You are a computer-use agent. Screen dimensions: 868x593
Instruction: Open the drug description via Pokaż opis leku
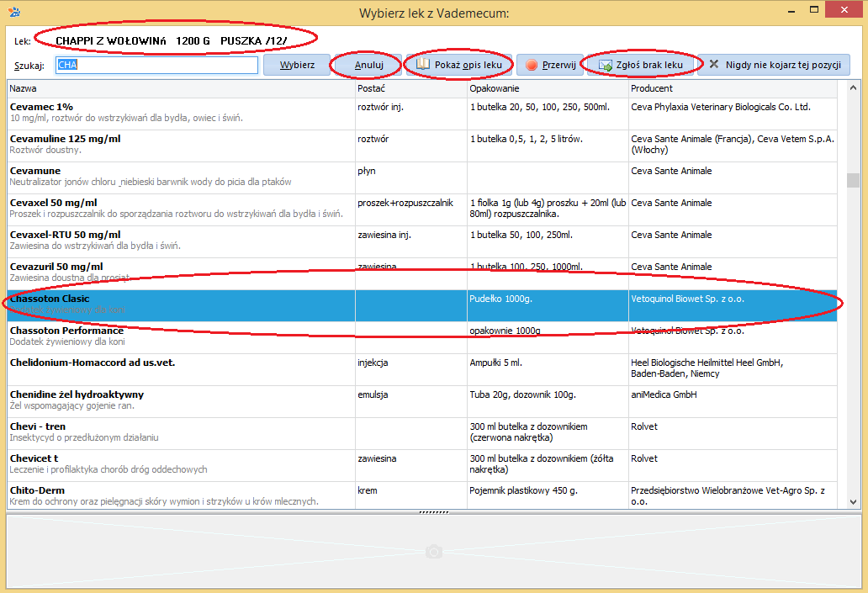tap(460, 65)
